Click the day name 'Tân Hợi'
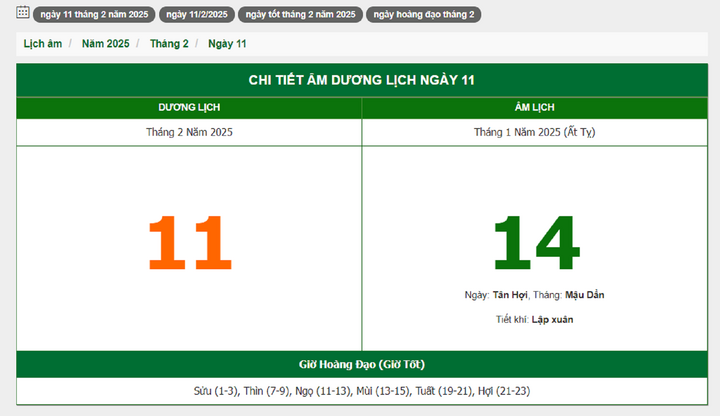The height and width of the screenshot is (416, 720). tap(509, 295)
